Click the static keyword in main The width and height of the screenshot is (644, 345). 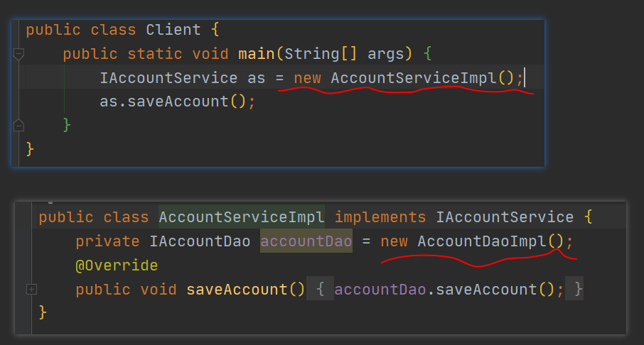click(155, 54)
